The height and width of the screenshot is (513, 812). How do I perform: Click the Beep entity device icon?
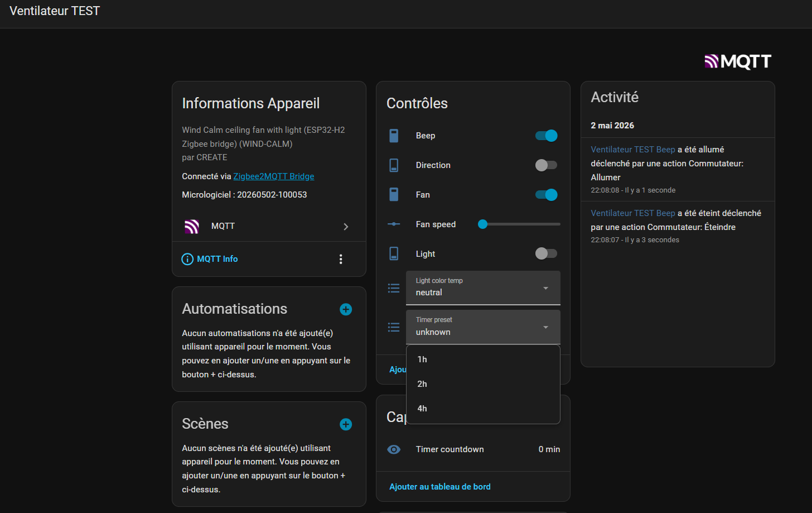[x=394, y=136]
